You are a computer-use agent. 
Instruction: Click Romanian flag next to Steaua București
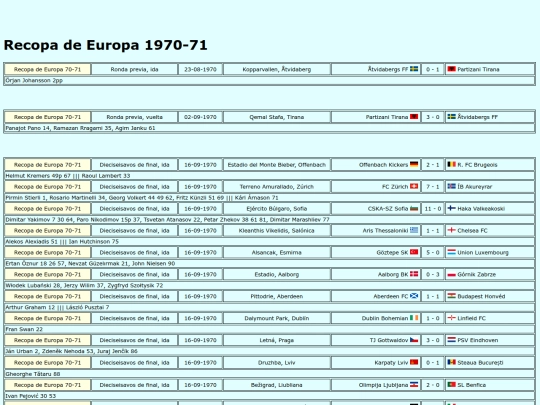[x=451, y=362]
